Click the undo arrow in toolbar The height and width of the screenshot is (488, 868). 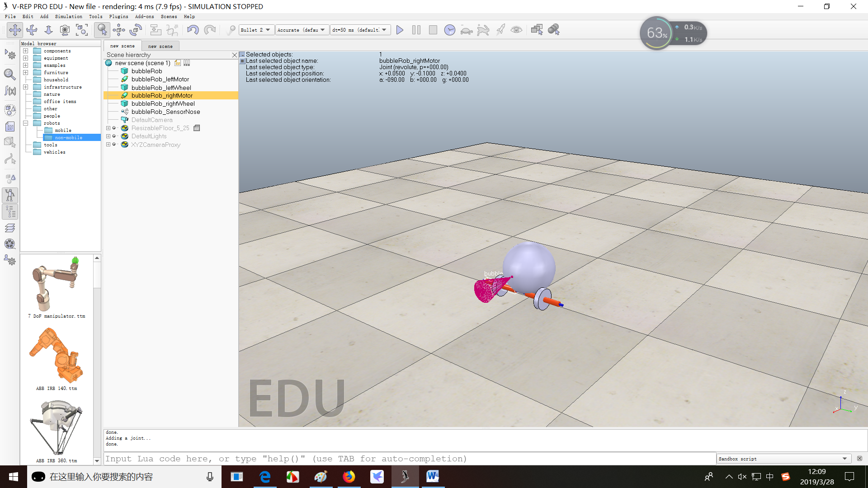click(x=193, y=30)
